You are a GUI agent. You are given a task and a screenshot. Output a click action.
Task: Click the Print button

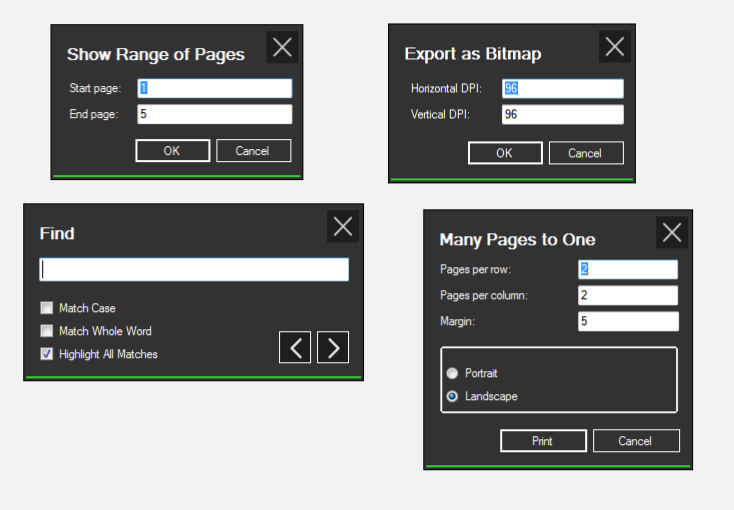542,441
